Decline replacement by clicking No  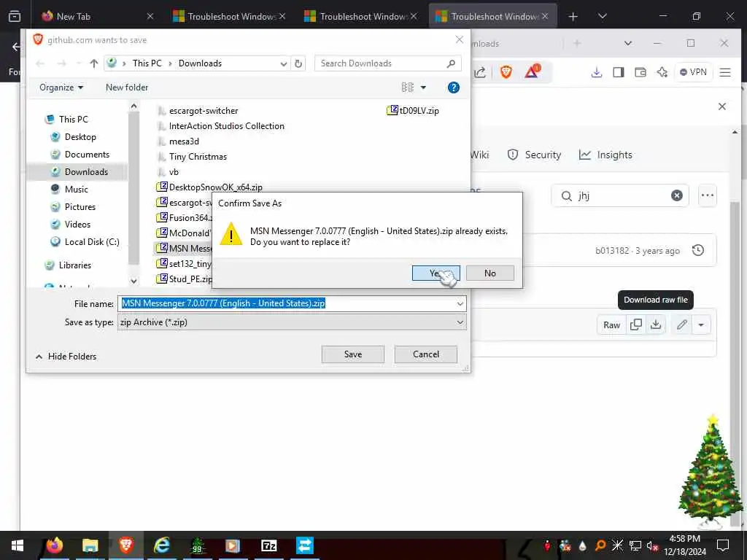point(489,273)
